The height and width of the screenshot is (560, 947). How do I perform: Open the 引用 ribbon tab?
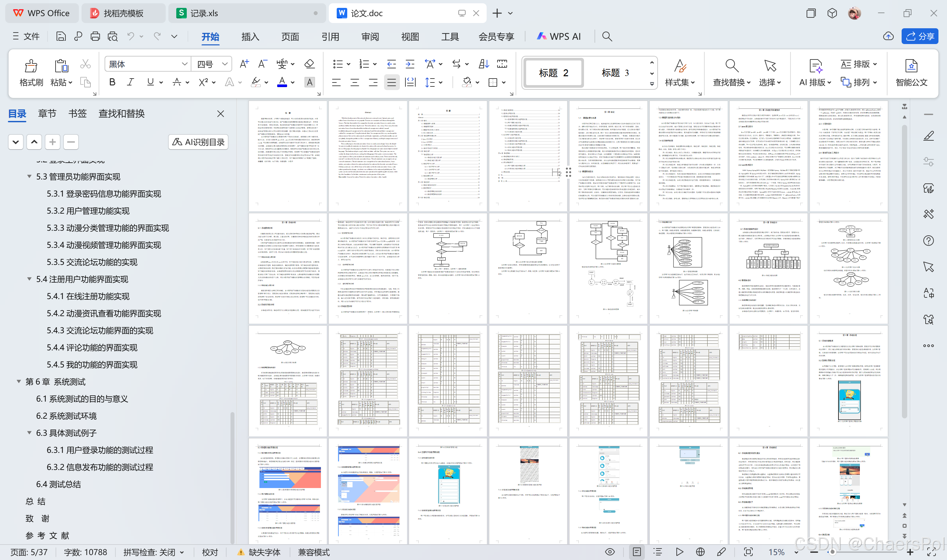330,36
